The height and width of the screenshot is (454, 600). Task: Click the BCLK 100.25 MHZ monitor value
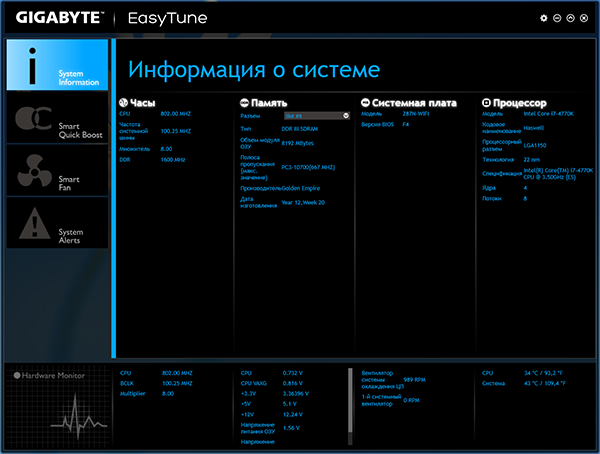177,383
